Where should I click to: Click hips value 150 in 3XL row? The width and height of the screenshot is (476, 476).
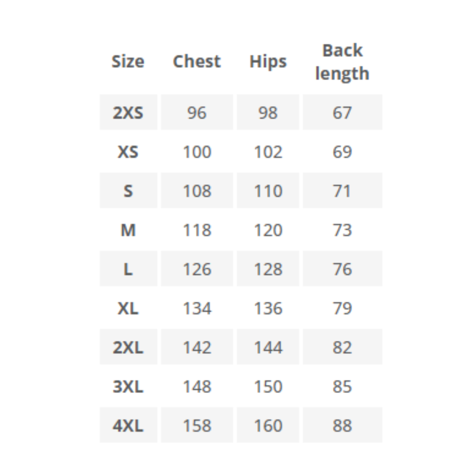268,386
